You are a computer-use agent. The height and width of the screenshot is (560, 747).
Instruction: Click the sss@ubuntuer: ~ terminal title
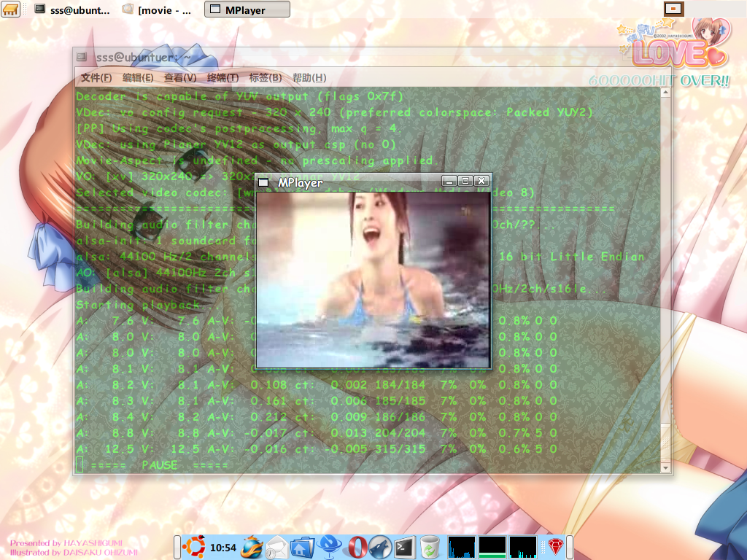144,57
